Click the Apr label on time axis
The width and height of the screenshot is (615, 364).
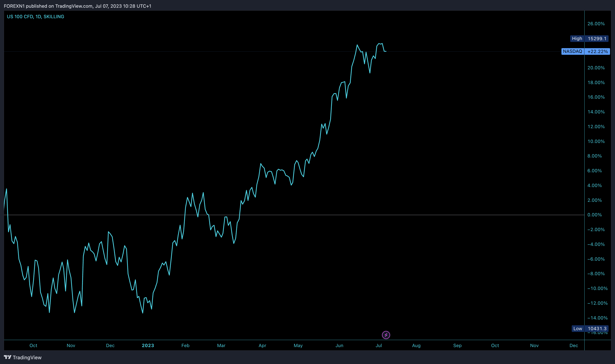tap(262, 345)
